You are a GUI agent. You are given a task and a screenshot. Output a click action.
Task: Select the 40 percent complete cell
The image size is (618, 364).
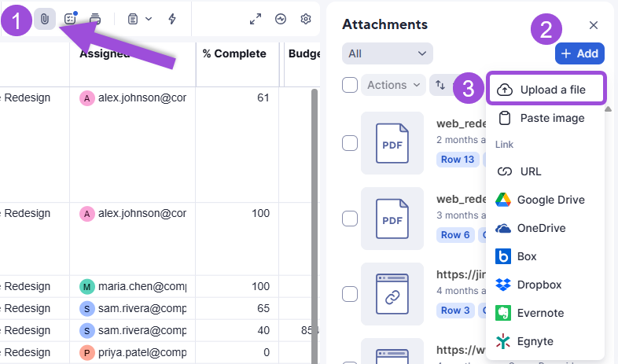point(237,330)
